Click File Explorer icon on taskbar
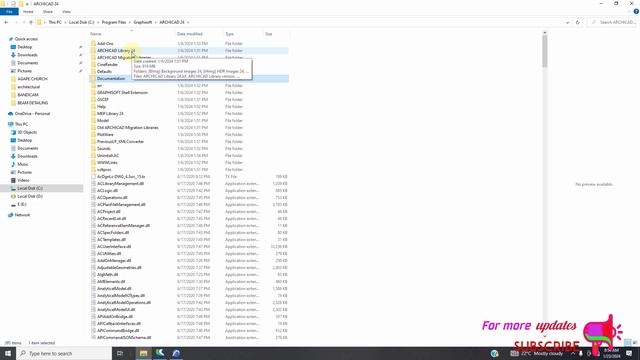This screenshot has width=640, height=360. 143,353
